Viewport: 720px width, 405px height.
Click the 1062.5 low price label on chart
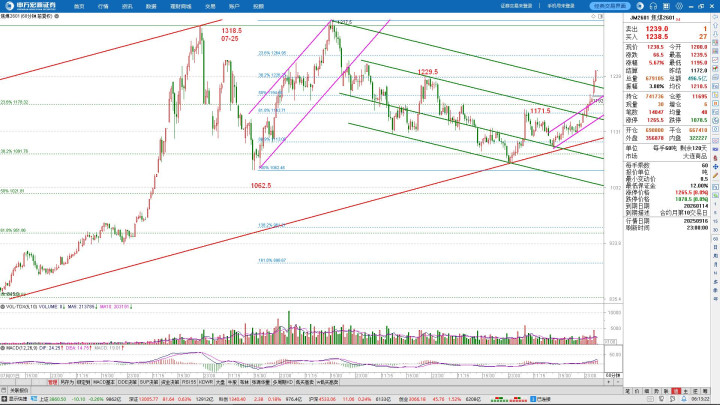point(261,186)
